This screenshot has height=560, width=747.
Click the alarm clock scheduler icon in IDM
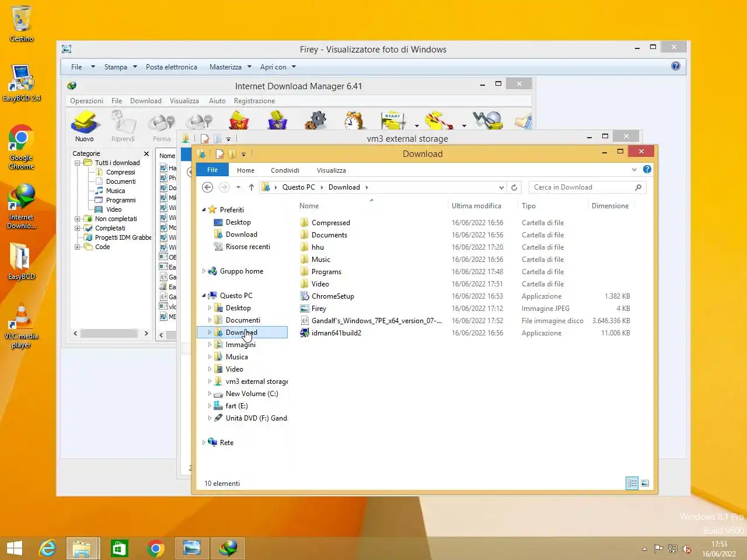tap(353, 121)
